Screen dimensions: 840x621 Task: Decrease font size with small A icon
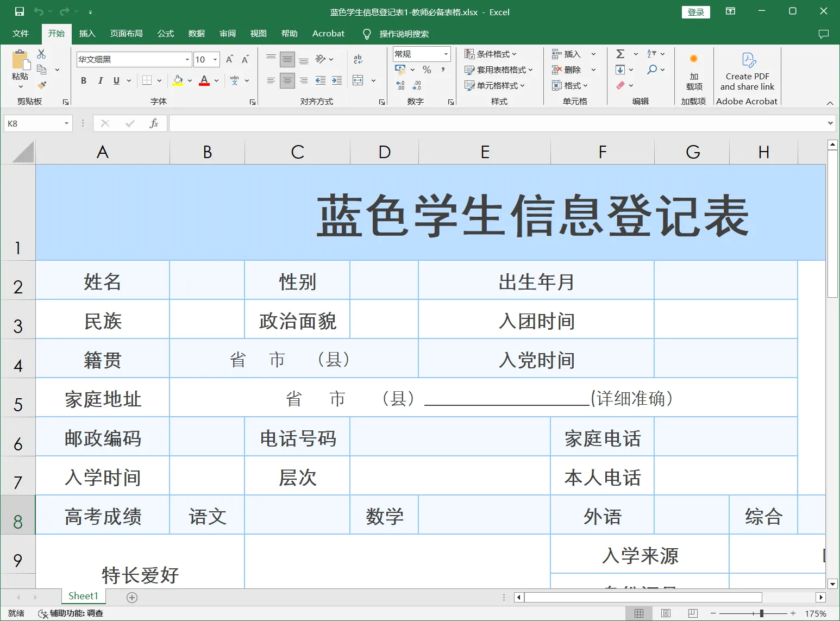(x=245, y=59)
